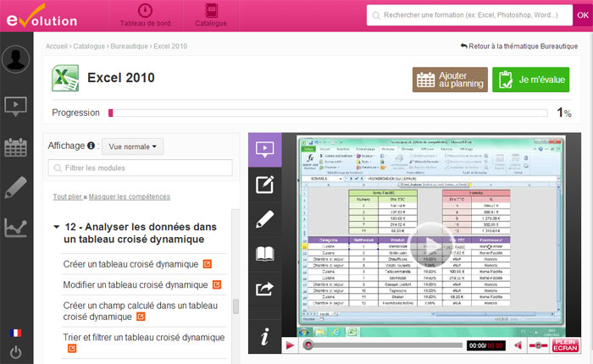
Task: Select the pencil notes tab in player
Action: coord(264,219)
